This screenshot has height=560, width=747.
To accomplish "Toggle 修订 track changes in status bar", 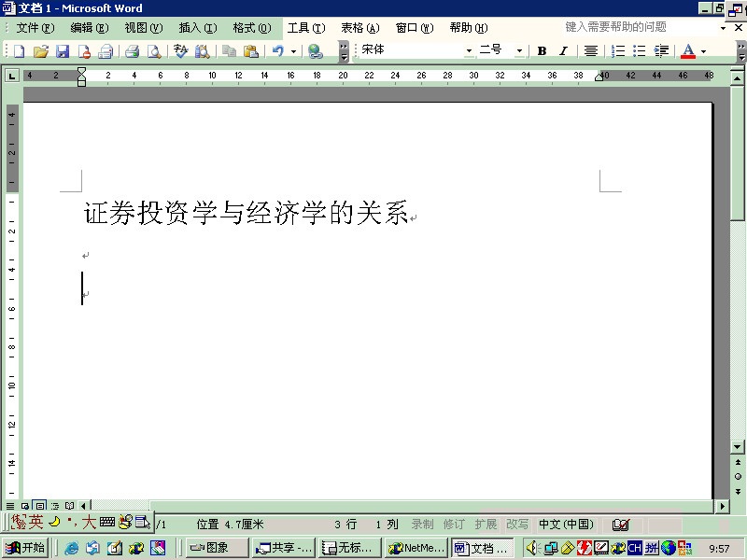I will tap(454, 525).
